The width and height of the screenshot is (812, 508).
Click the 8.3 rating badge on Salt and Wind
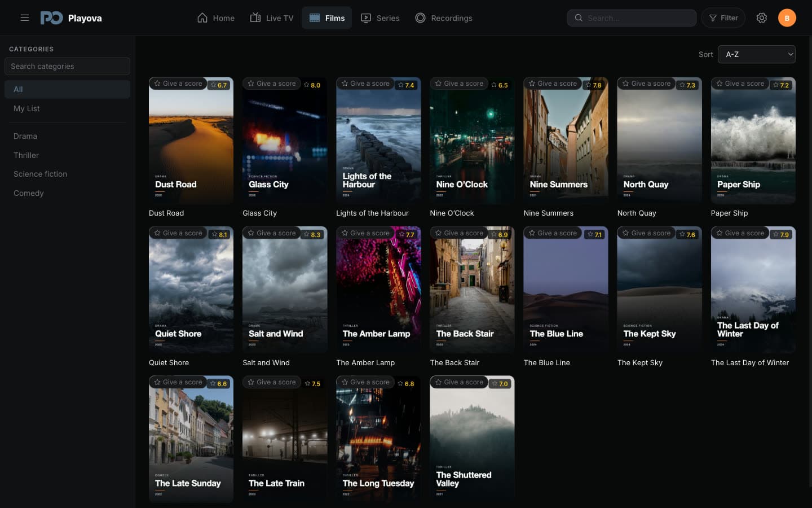(x=312, y=235)
